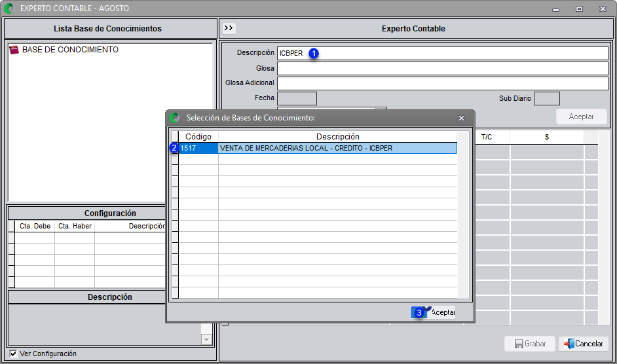Click the Fecha input field
Viewport: 617px width, 364px height.
pos(297,98)
